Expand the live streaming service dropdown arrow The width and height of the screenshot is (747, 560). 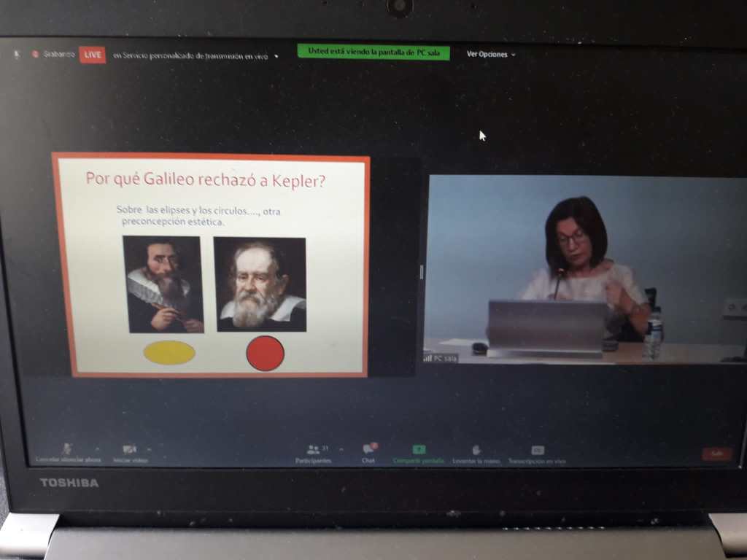click(276, 56)
